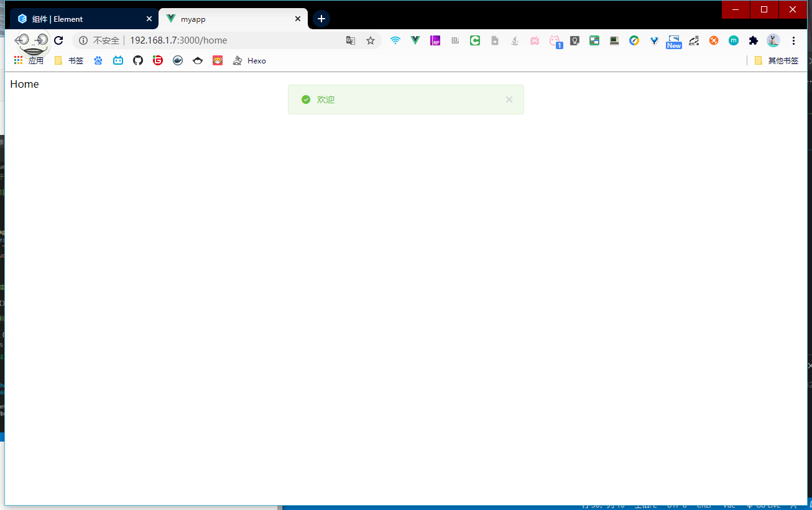
Task: Open the 书签 bookmarks folder
Action: pyautogui.click(x=69, y=60)
